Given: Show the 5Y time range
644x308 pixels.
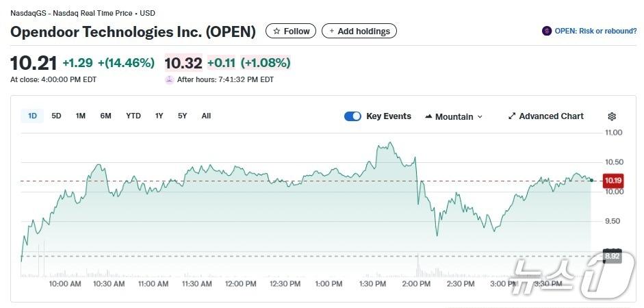Looking at the screenshot, I should click(x=182, y=116).
